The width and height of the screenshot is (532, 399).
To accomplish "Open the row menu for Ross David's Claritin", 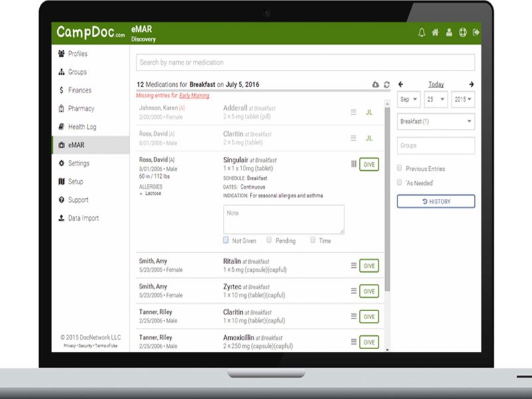I will 353,138.
